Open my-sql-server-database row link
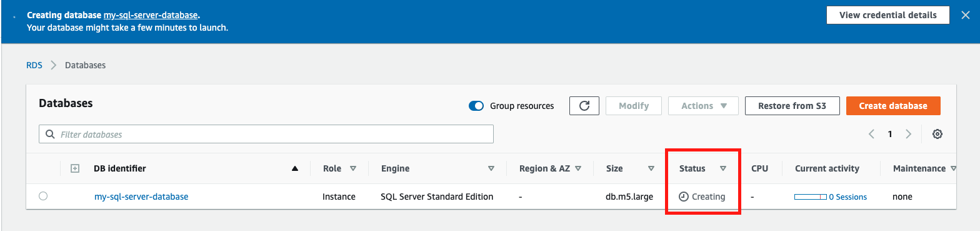The width and height of the screenshot is (980, 231). pyautogui.click(x=141, y=197)
